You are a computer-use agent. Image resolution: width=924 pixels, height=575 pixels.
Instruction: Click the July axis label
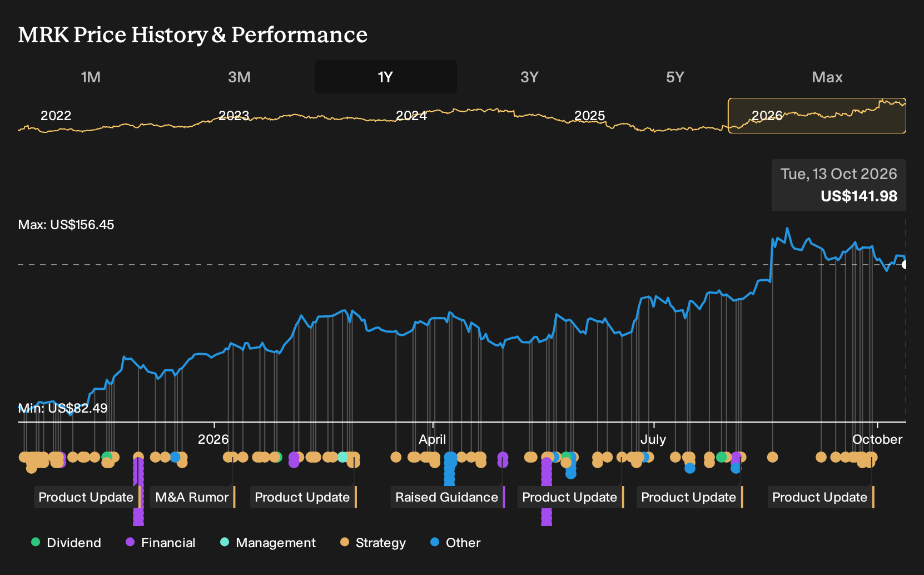653,439
